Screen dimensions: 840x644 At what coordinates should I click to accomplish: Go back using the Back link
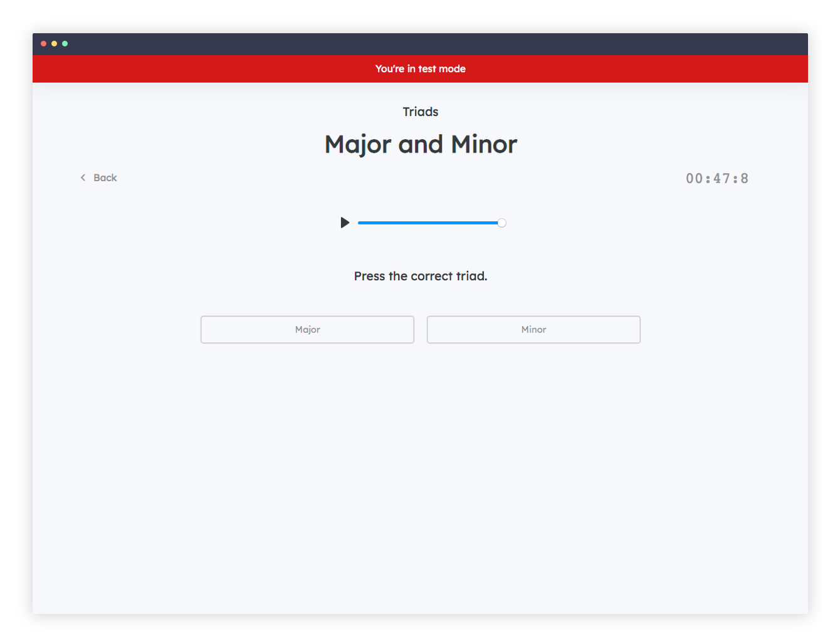coord(105,177)
